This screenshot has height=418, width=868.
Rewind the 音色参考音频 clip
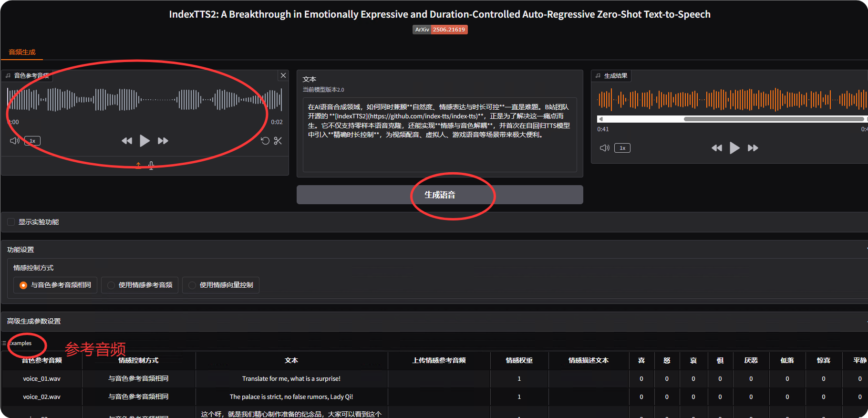(127, 141)
